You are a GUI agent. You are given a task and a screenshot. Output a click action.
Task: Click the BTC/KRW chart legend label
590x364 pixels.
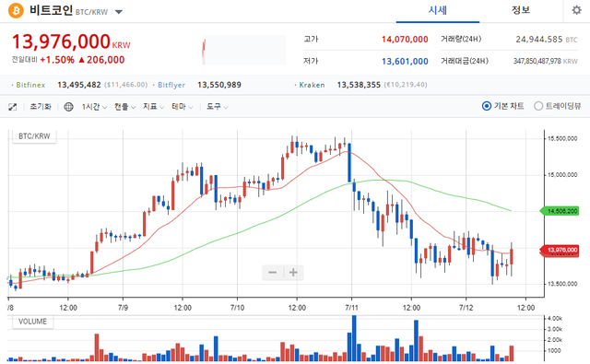(34, 136)
